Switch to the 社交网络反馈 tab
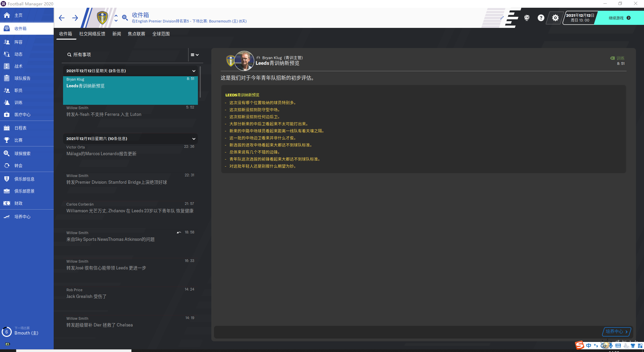The width and height of the screenshot is (644, 352). (x=92, y=34)
